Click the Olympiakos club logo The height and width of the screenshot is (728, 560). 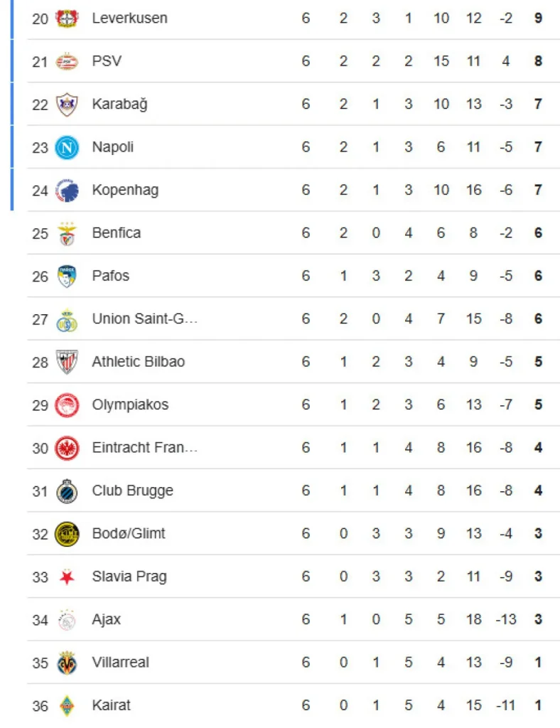[67, 405]
